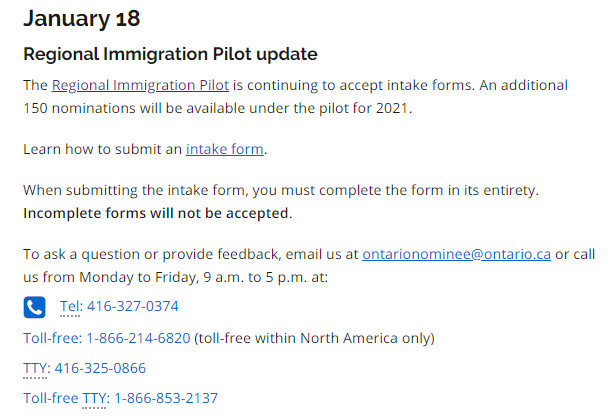The height and width of the screenshot is (420, 609).
Task: Call the 1-866-853-2137 toll-free TTY number
Action: click(166, 398)
